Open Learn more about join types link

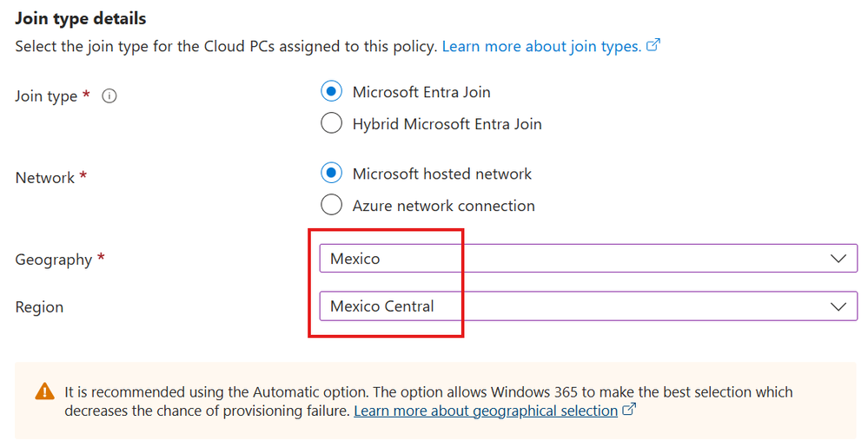[x=541, y=46]
